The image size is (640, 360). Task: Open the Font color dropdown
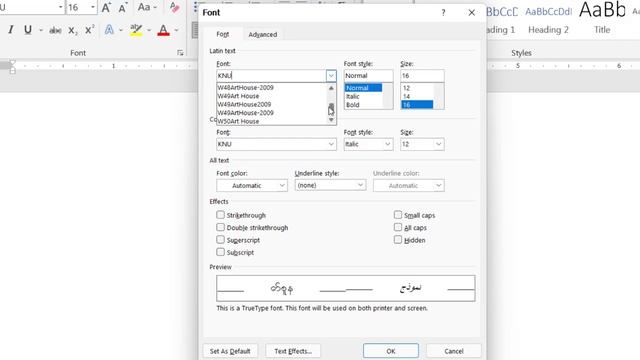[252, 185]
